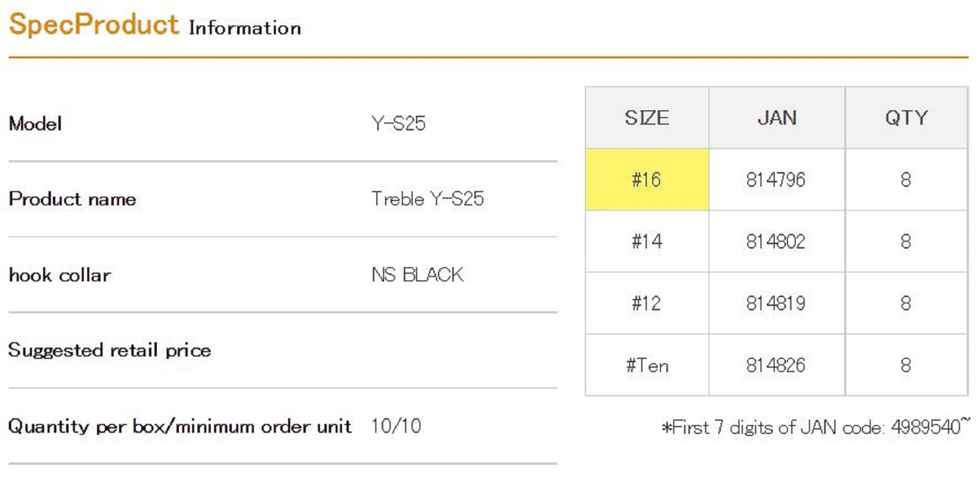Image resolution: width=980 pixels, height=478 pixels.
Task: Select the #Ten size cell
Action: pos(646,365)
